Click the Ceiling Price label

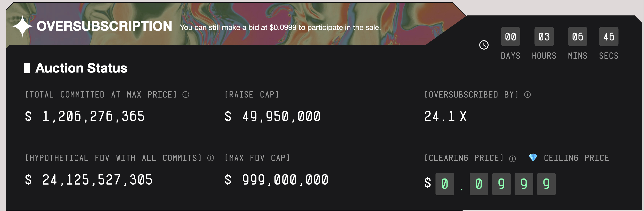click(x=576, y=158)
